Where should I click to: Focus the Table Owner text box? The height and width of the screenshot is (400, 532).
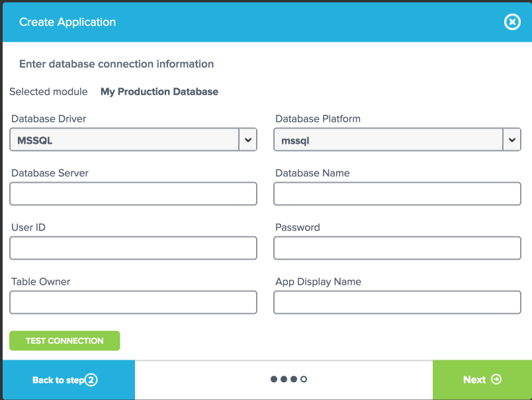point(133,303)
